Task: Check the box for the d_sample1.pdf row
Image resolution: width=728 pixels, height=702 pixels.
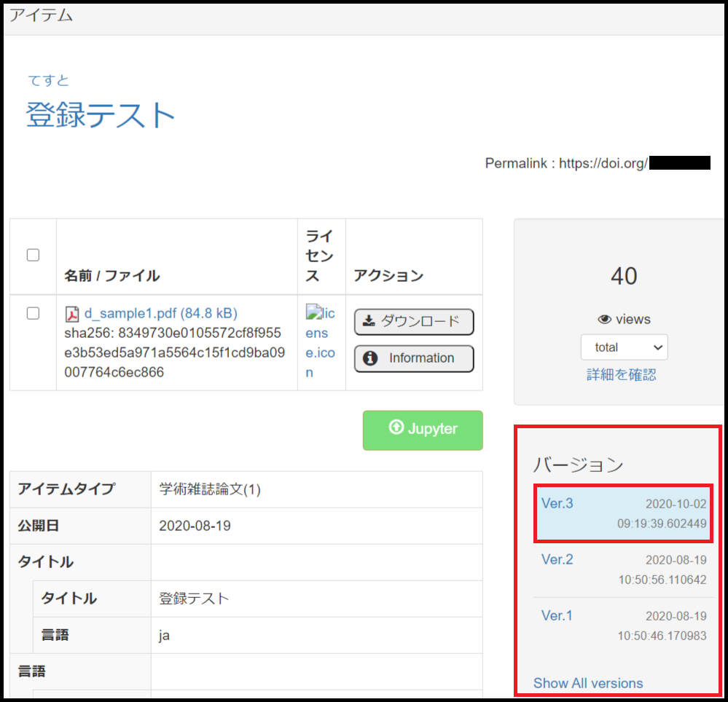Action: pos(33,313)
